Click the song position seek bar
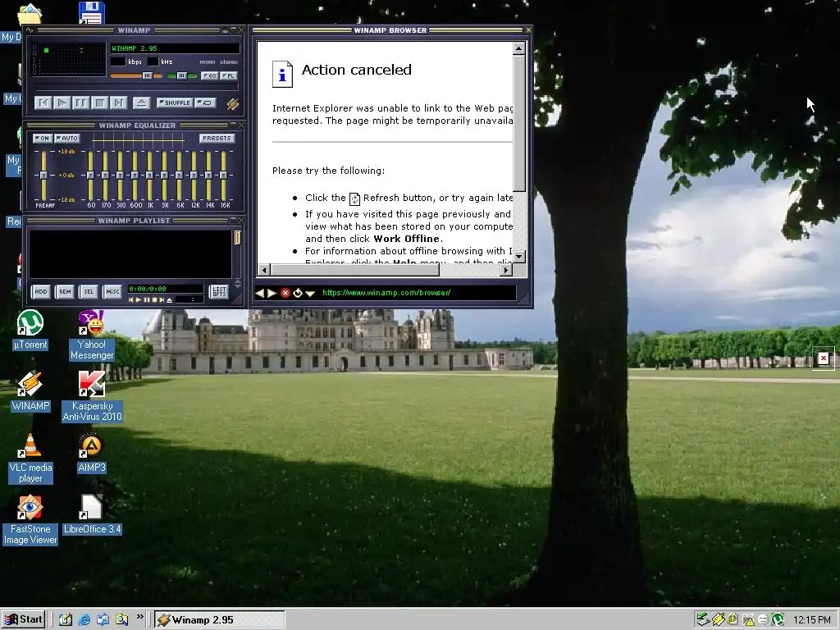This screenshot has height=630, width=840. point(137,87)
